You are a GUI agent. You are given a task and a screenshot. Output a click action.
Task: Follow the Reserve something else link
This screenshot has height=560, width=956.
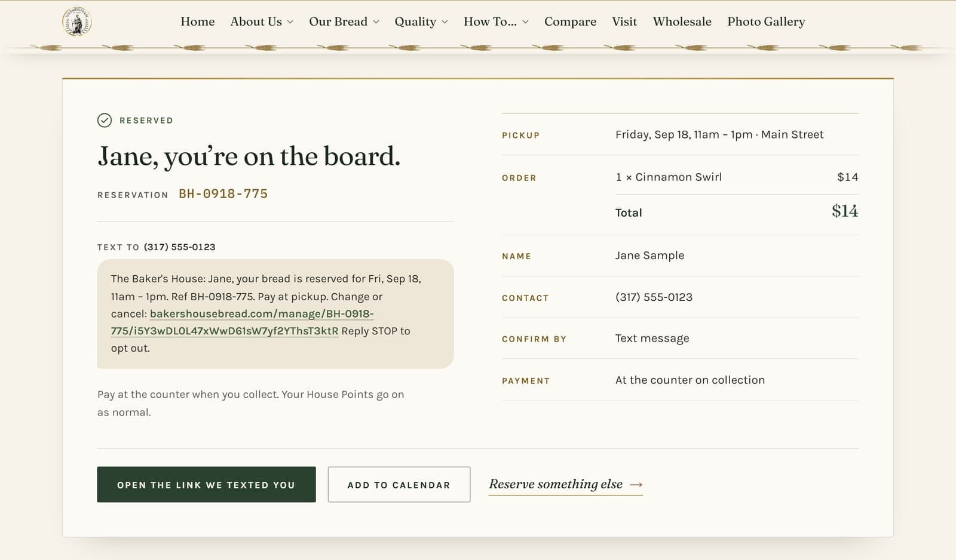[x=566, y=485]
